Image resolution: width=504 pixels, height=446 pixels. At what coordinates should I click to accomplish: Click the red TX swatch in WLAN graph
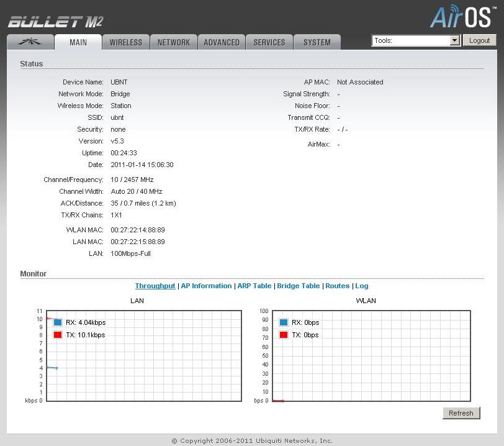[284, 335]
